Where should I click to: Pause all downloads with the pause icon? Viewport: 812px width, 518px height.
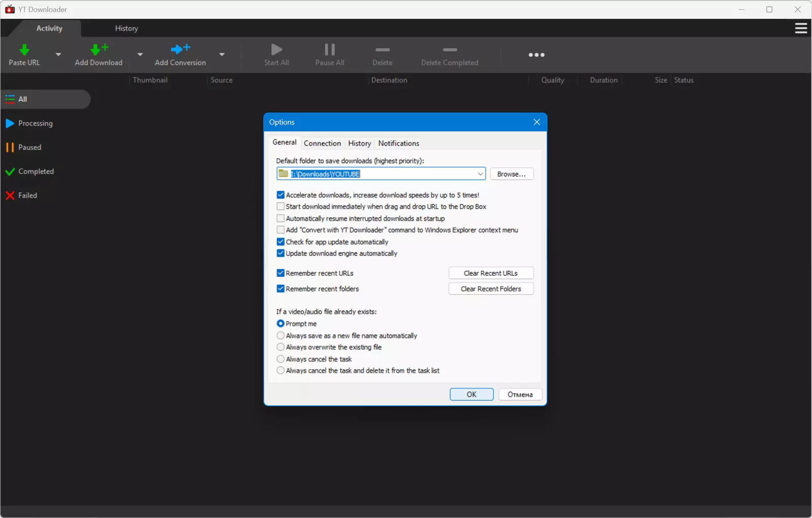tap(330, 49)
